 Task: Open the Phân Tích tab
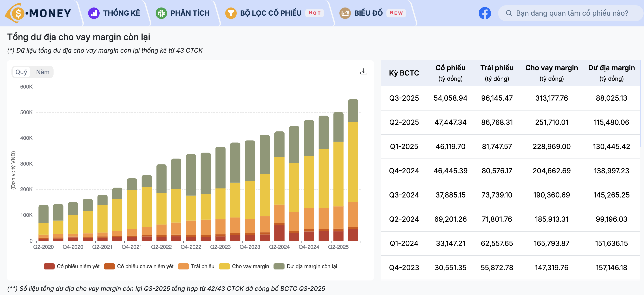(190, 13)
